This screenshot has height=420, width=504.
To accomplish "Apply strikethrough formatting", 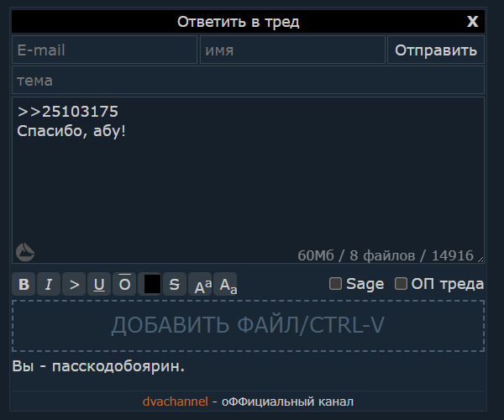I will point(175,284).
